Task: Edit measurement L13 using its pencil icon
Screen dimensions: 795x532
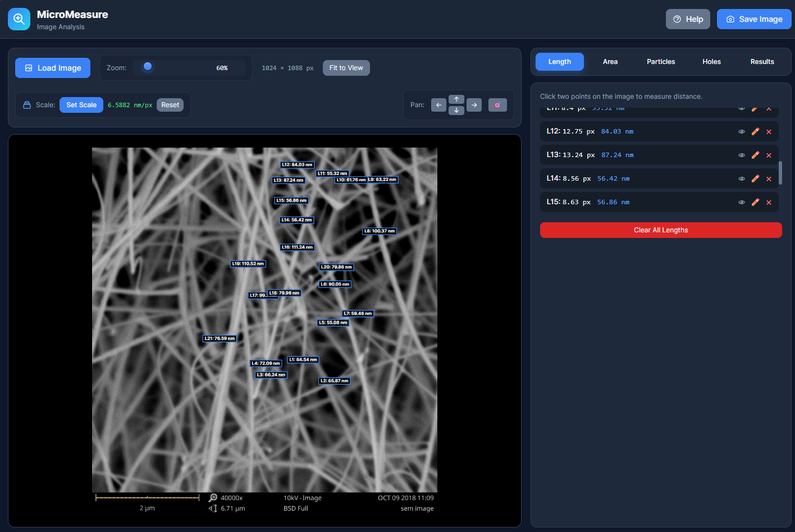Action: [755, 155]
